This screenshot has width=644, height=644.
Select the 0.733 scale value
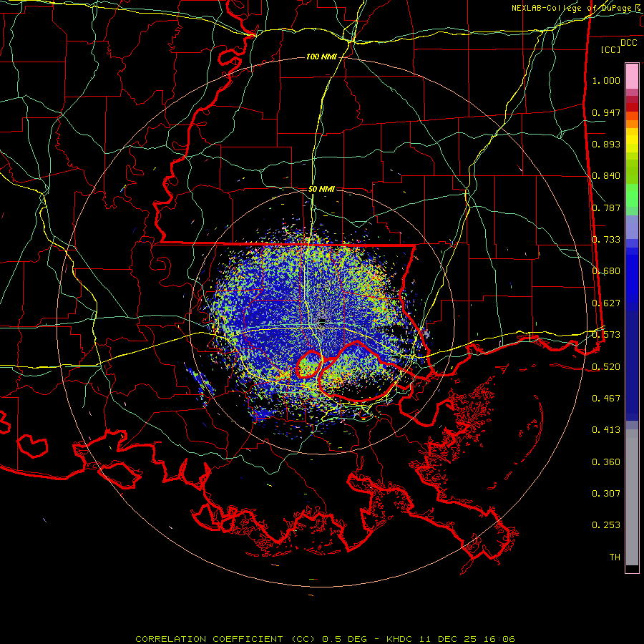[606, 240]
